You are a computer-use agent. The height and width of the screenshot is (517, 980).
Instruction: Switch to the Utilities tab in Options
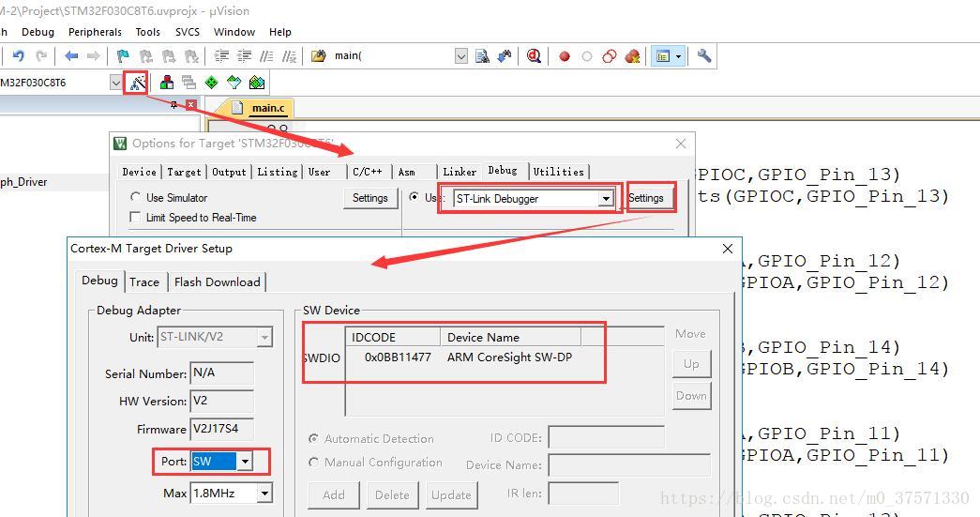coord(558,172)
